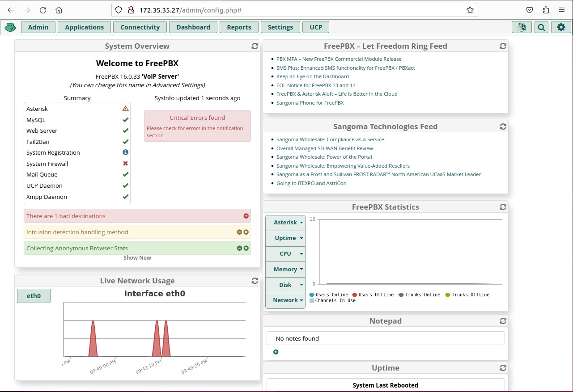The height and width of the screenshot is (392, 573).
Task: Refresh the Uptime panel
Action: coord(503,368)
